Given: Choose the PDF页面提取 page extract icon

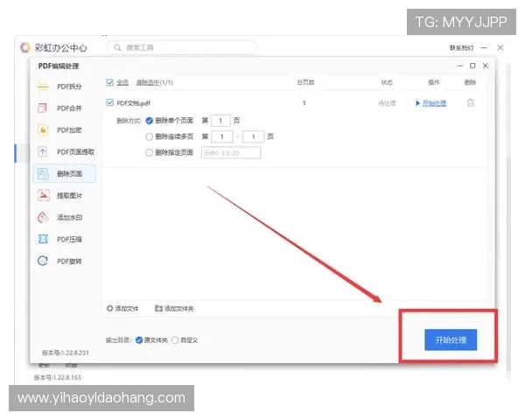Looking at the screenshot, I should point(43,151).
